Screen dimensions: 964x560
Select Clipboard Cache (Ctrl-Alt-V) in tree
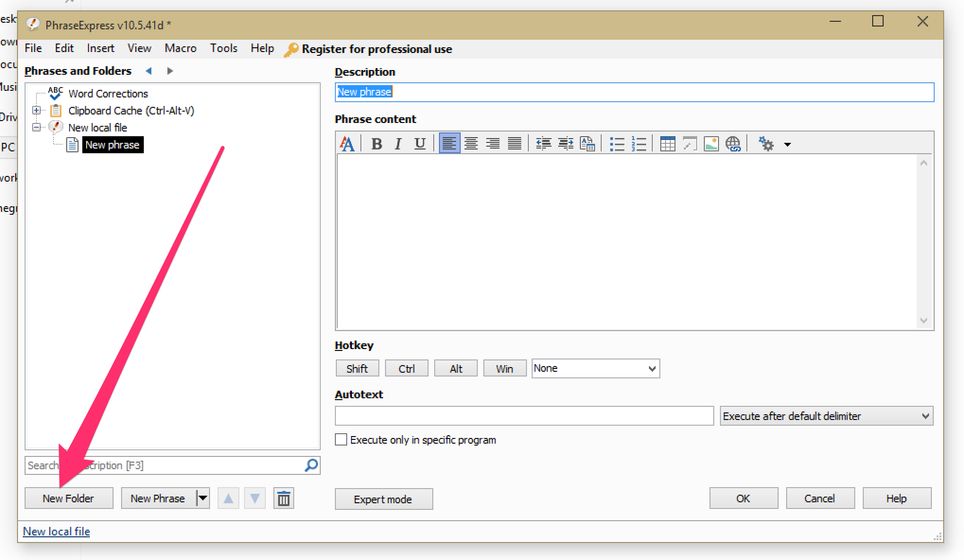(x=131, y=111)
